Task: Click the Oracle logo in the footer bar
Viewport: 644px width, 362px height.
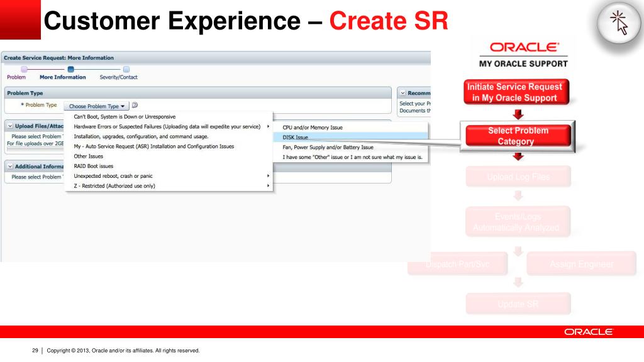Action: point(588,332)
